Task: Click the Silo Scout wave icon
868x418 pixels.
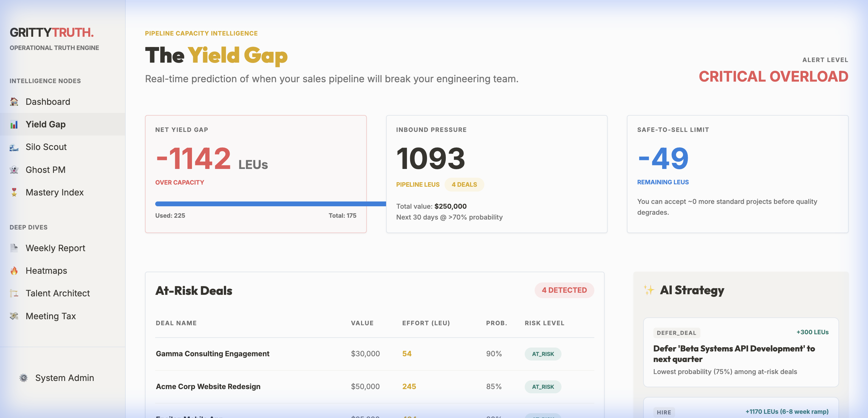Action: click(x=14, y=147)
